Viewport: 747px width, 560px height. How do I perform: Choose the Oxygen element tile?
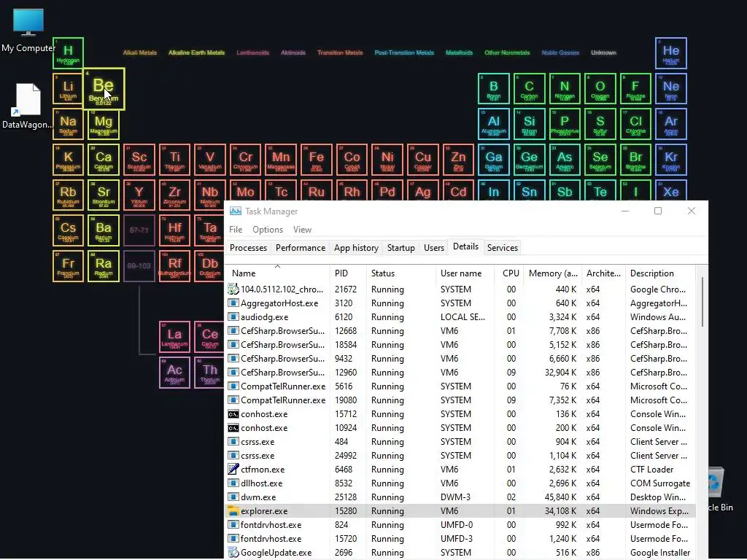click(600, 88)
